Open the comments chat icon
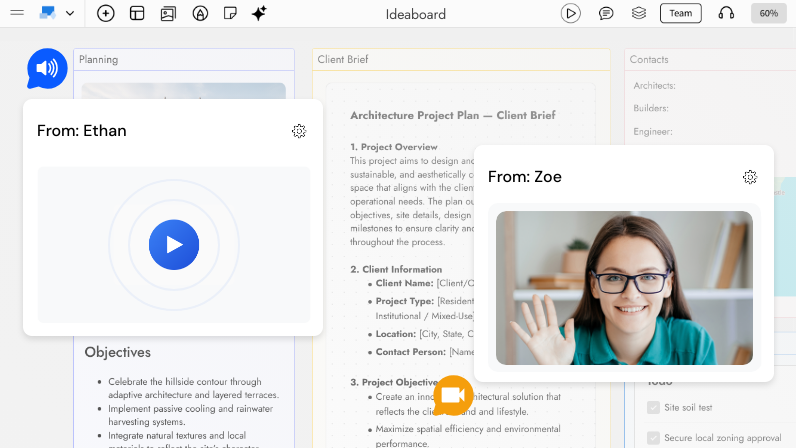This screenshot has height=448, width=796. coord(606,13)
